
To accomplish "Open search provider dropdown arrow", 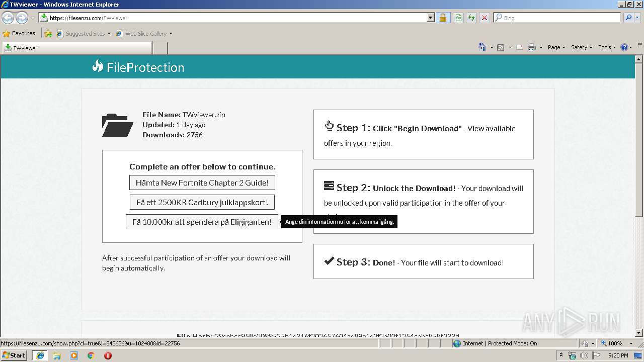I will pos(637,18).
